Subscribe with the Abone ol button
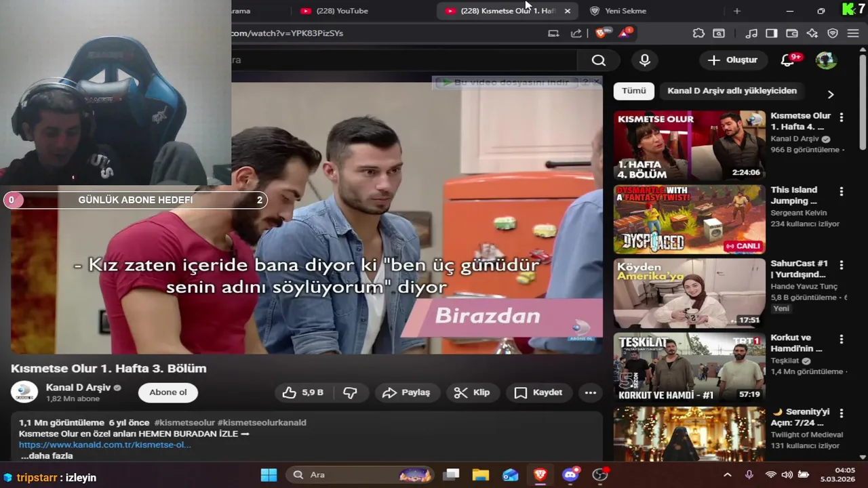 pos(168,392)
